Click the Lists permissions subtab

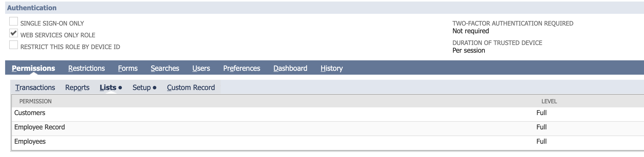pyautogui.click(x=108, y=87)
